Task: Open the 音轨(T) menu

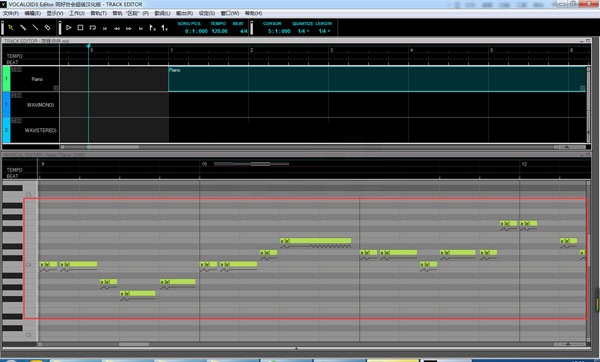Action: coord(98,13)
